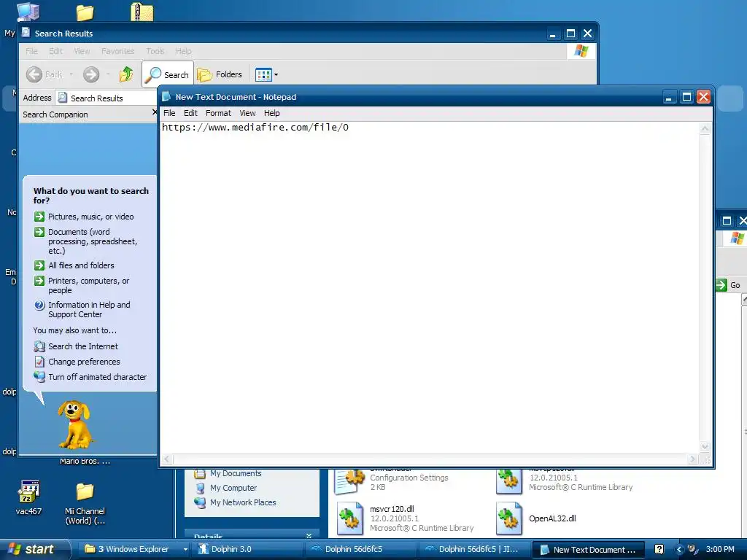Click Notepad horizontal scrollbar left arrow

click(167, 459)
